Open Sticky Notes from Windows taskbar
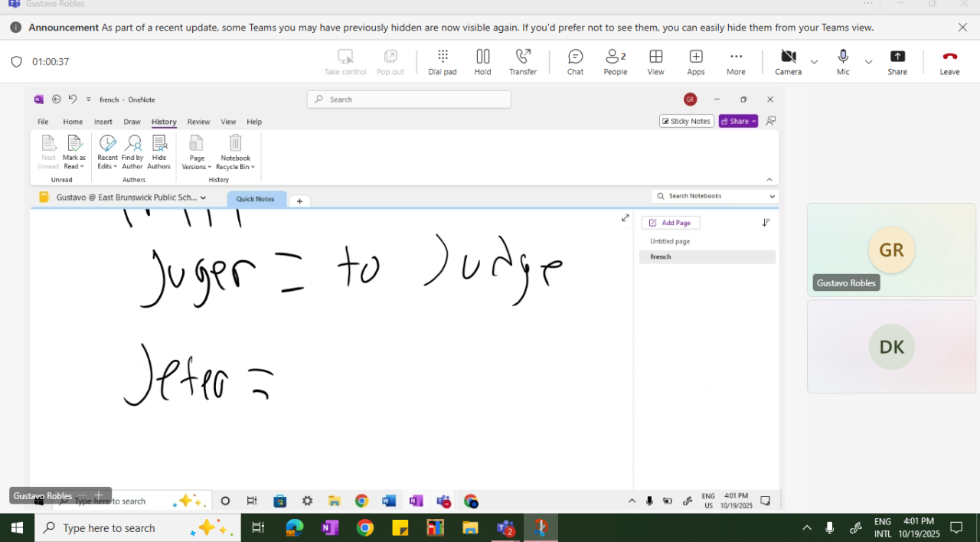This screenshot has height=542, width=980. pyautogui.click(x=400, y=528)
